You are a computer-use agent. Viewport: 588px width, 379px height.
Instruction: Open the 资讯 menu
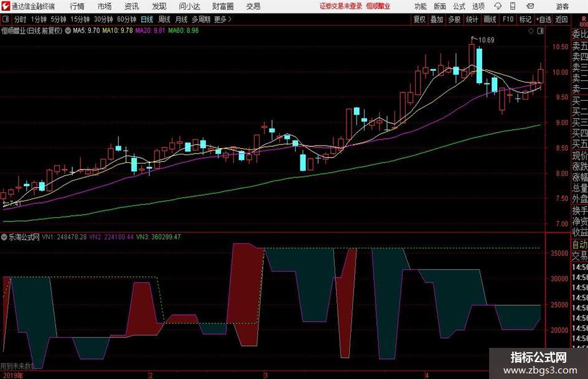click(x=131, y=6)
